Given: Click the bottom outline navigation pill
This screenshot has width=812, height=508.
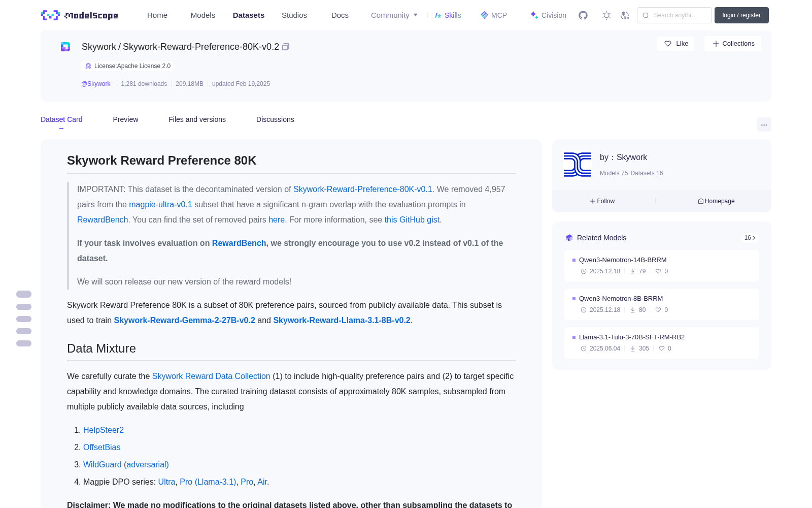Looking at the screenshot, I should coord(24,343).
